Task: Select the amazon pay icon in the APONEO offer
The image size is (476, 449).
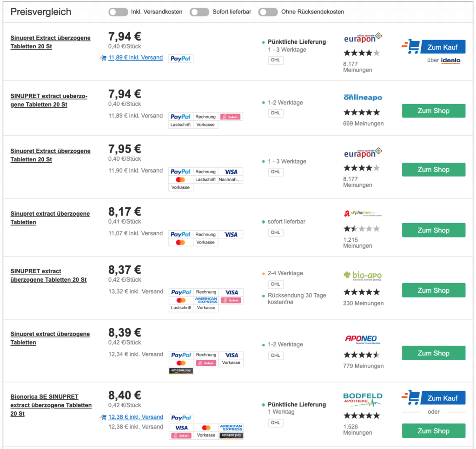Action: 181,370
